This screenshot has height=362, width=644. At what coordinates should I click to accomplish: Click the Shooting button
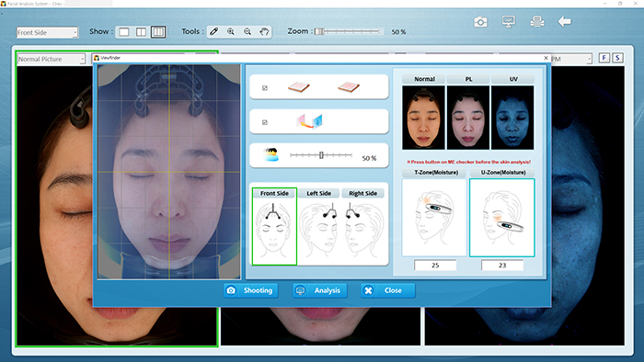[251, 290]
